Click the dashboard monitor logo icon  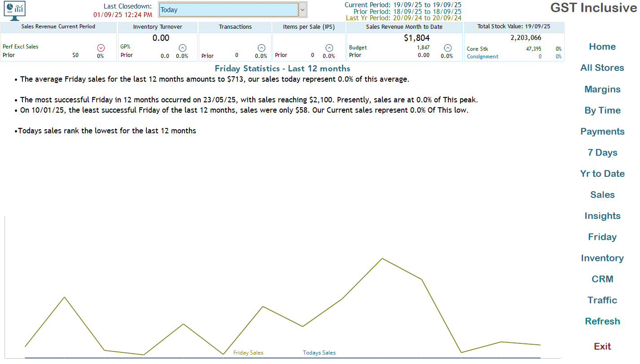[14, 10]
